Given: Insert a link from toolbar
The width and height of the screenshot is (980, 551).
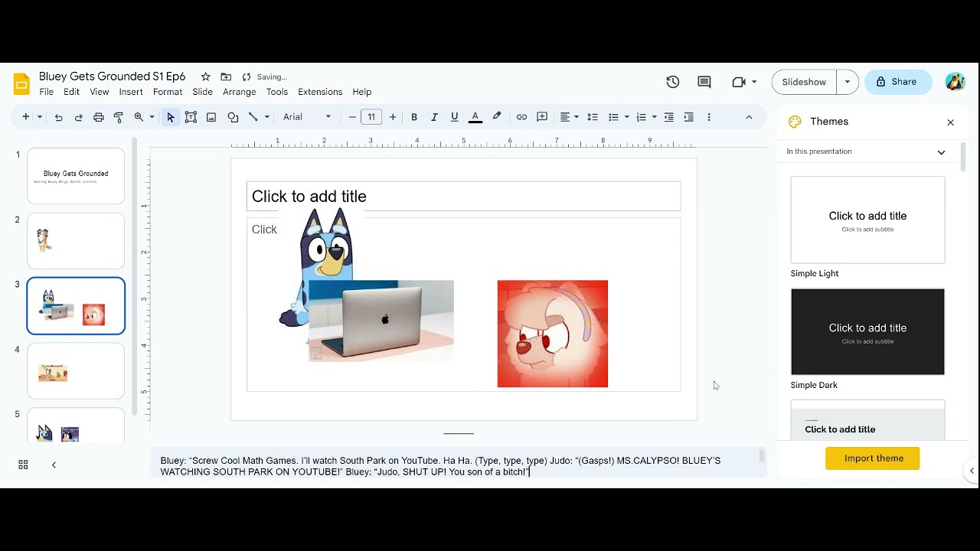Looking at the screenshot, I should coord(521,117).
